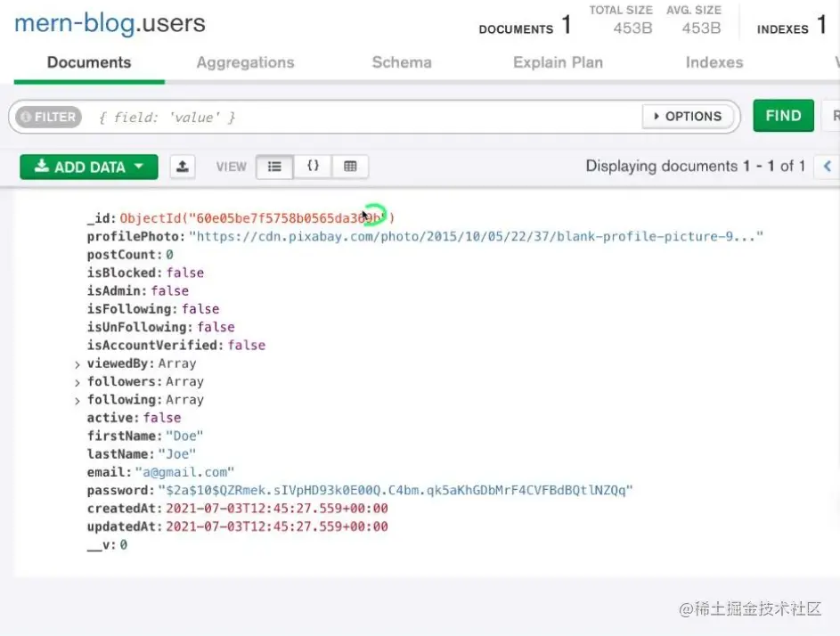Expand the following array

click(x=77, y=401)
